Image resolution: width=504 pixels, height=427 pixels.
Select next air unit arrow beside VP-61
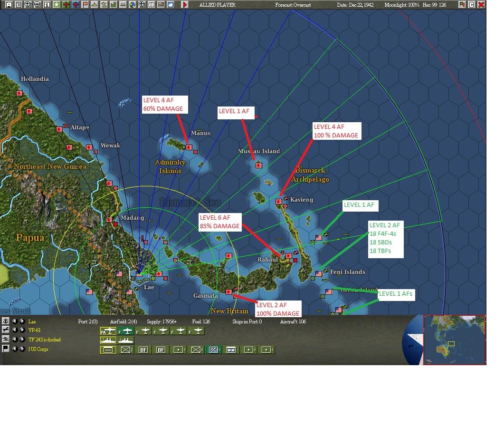(x=22, y=330)
